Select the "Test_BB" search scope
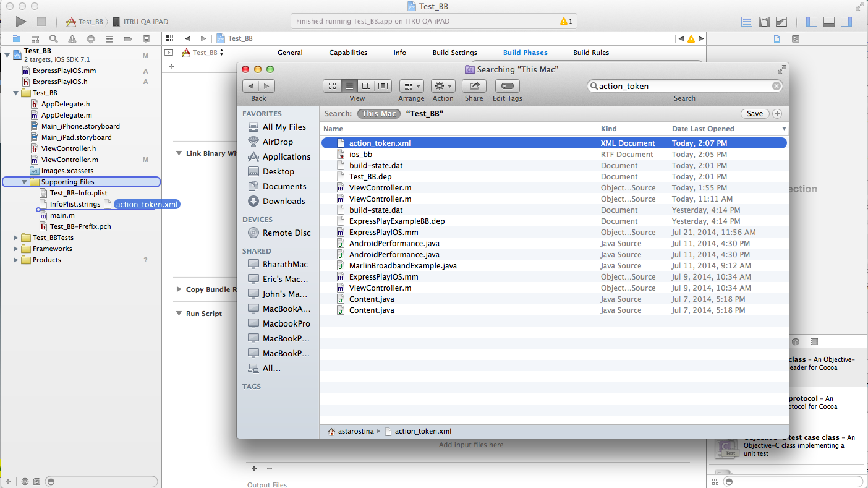This screenshot has width=868, height=488. pos(424,114)
